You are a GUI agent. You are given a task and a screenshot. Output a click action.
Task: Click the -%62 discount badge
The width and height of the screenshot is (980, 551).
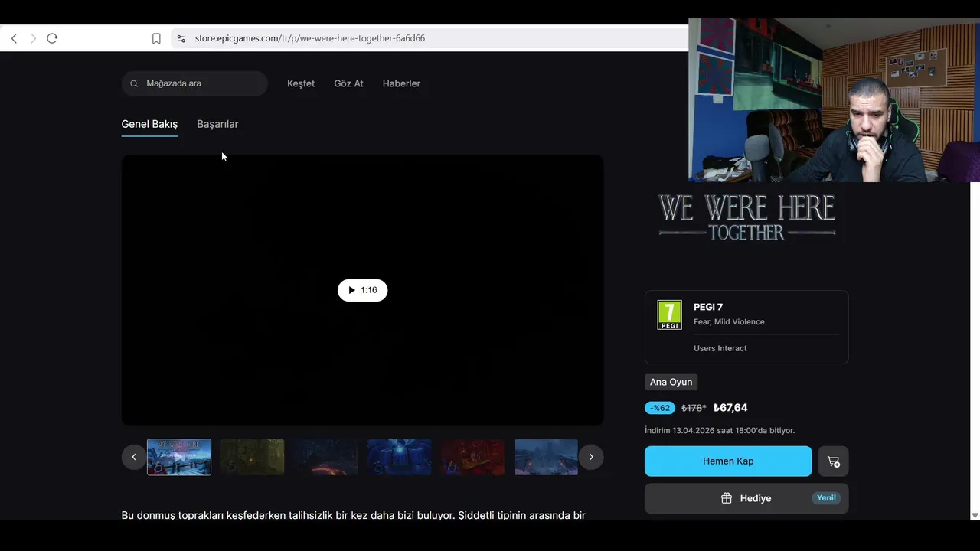click(660, 408)
